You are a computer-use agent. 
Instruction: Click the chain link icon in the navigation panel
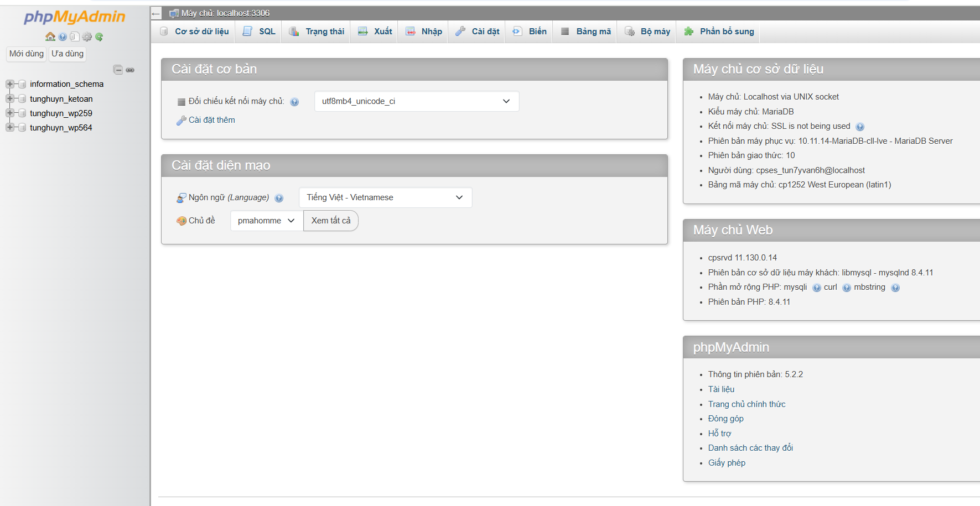click(130, 70)
